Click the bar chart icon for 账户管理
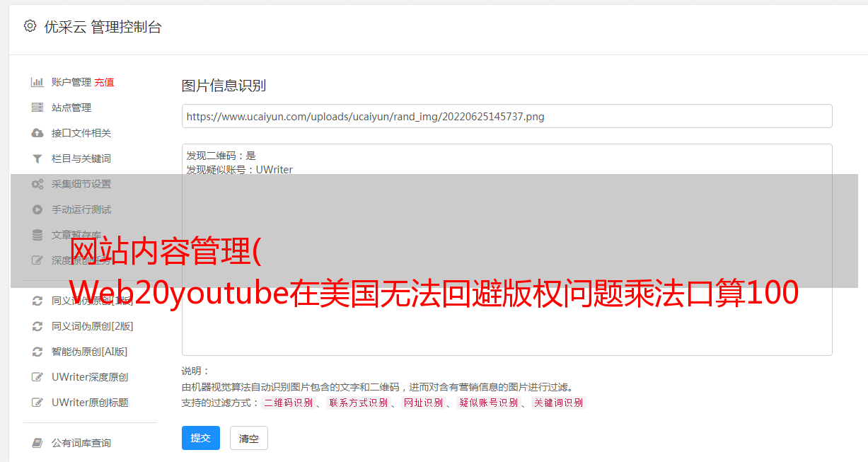 (37, 82)
